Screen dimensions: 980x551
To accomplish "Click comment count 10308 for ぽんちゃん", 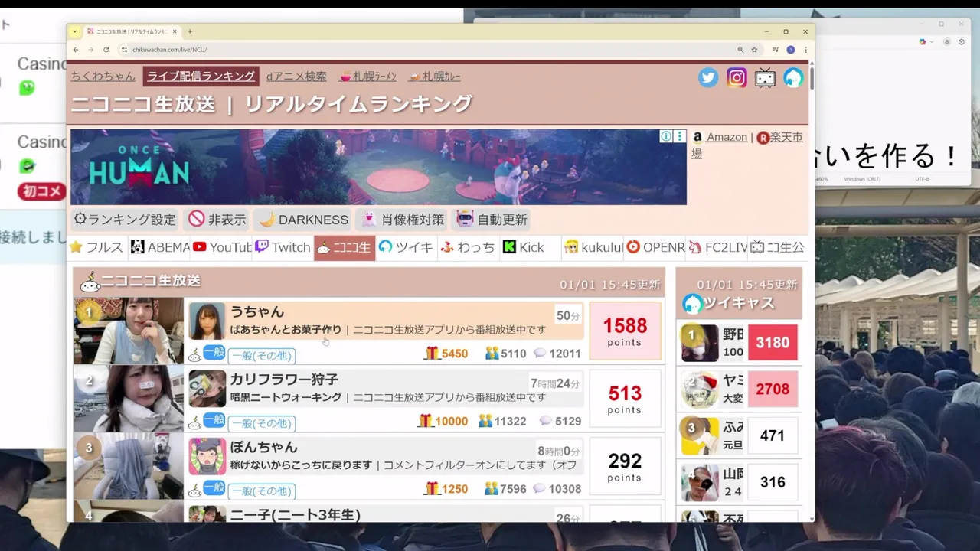I will click(557, 488).
